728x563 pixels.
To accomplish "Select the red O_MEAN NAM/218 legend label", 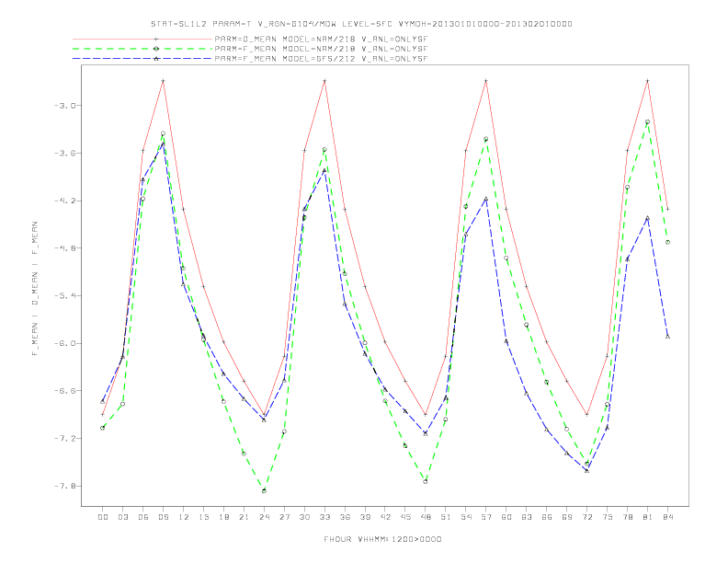I will [321, 39].
